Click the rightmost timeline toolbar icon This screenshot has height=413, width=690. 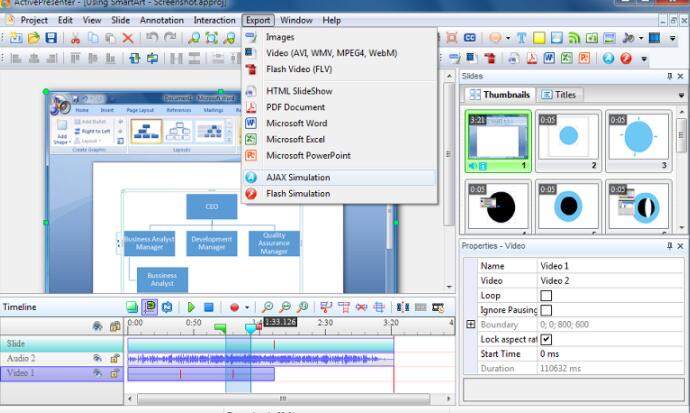click(x=438, y=307)
